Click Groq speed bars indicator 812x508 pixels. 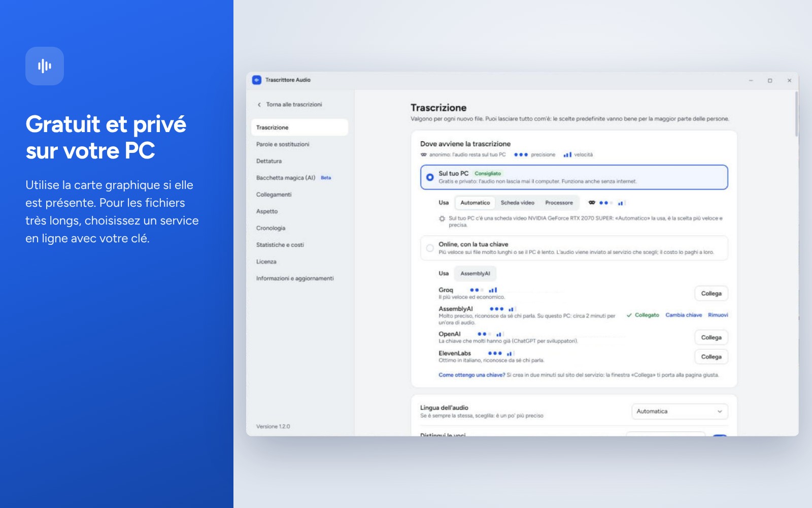click(493, 290)
